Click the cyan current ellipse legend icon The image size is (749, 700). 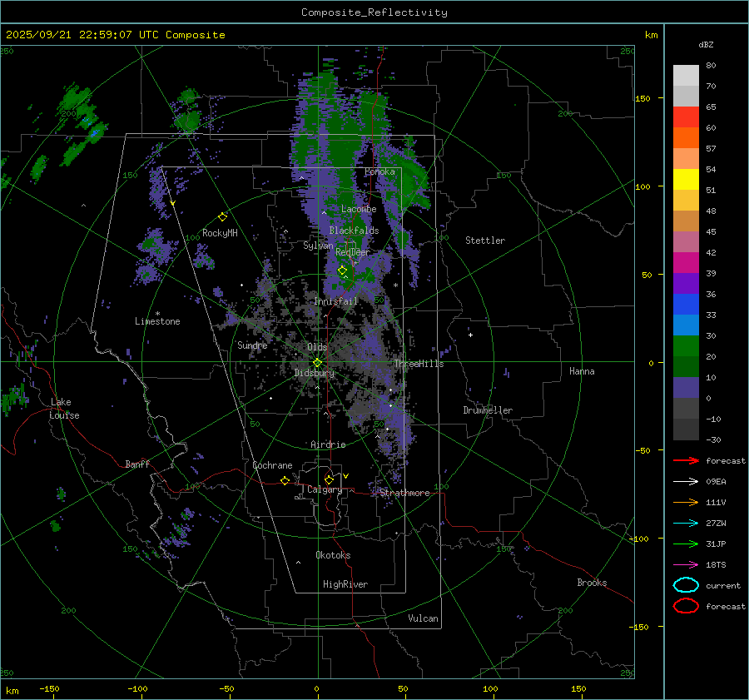pyautogui.click(x=686, y=585)
